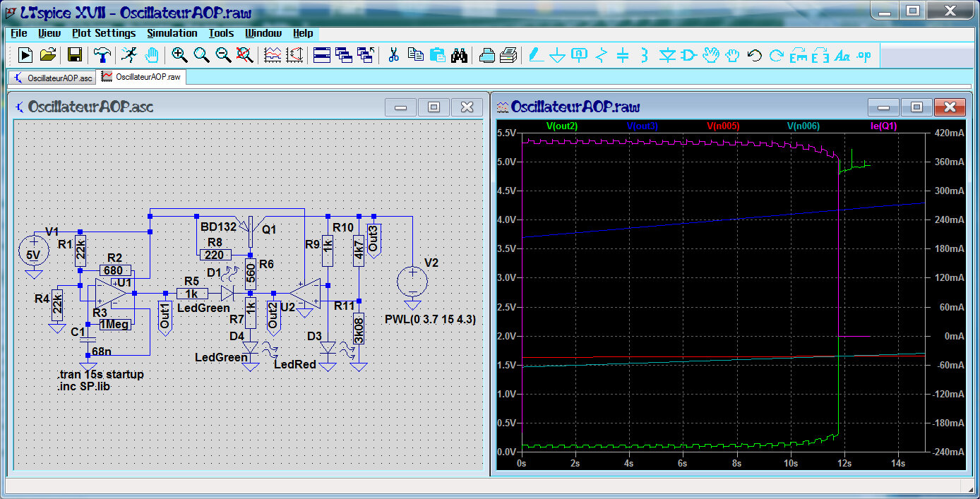The height and width of the screenshot is (499, 980).
Task: Select the plain magnifier pan icon
Action: [x=201, y=54]
